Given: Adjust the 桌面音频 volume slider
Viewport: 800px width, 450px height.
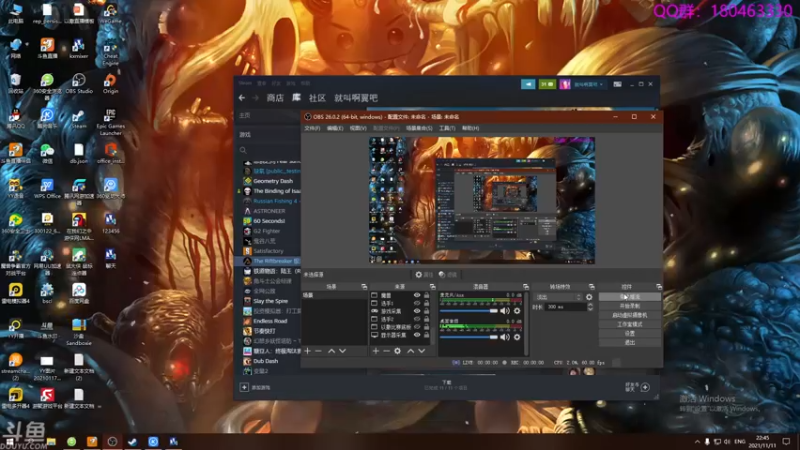Looking at the screenshot, I should pyautogui.click(x=468, y=337).
